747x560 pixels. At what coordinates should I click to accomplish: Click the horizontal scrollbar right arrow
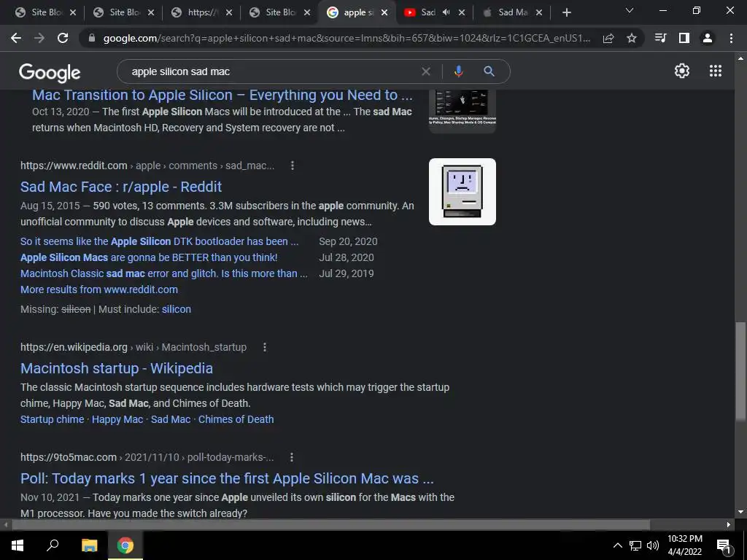tap(729, 525)
